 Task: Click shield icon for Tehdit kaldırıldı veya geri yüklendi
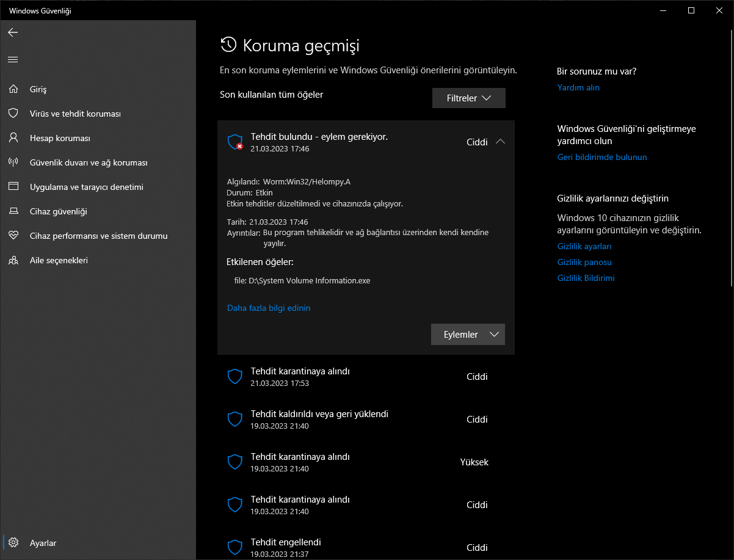[x=235, y=420]
